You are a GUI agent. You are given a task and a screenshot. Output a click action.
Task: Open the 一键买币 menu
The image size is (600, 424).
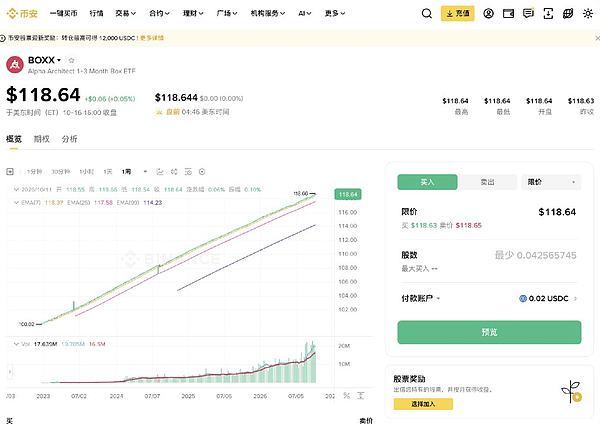tap(64, 14)
